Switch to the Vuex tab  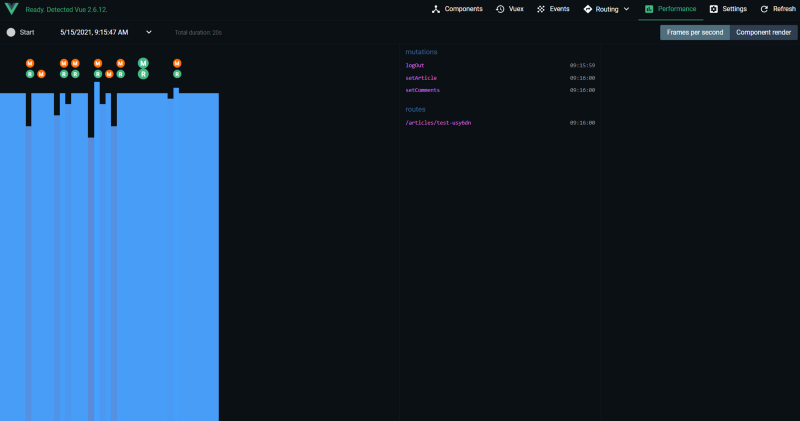(510, 9)
